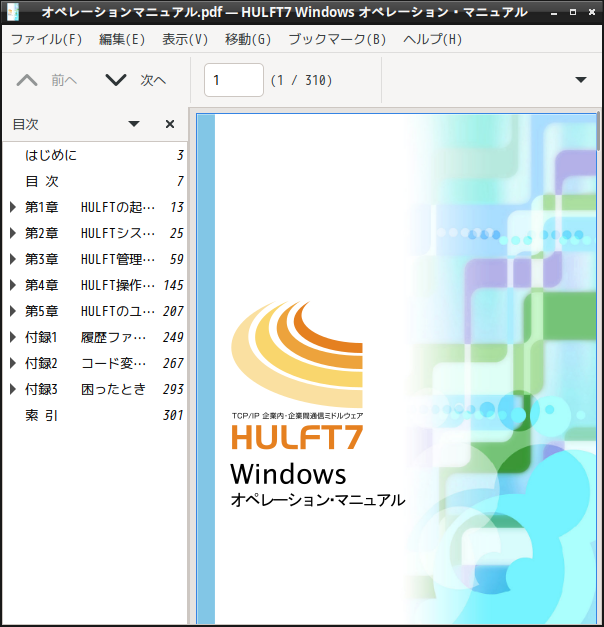
Task: Click the application icon in title bar
Action: pyautogui.click(x=13, y=12)
